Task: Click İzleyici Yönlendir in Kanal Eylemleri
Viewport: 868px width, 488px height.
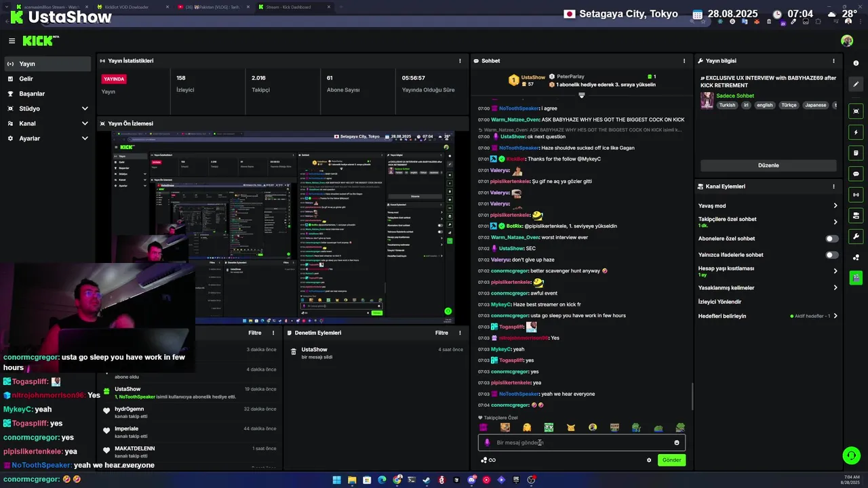Action: click(x=719, y=302)
